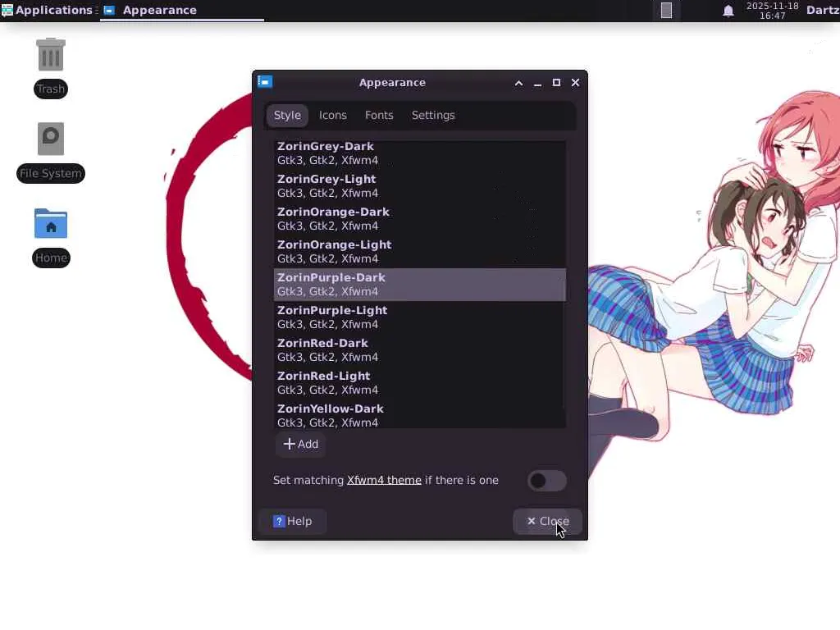Select the ZorinPurple-Dark theme

point(419,285)
